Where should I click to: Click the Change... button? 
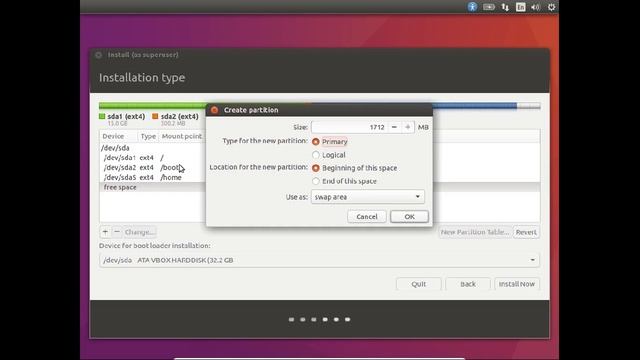[x=140, y=232]
